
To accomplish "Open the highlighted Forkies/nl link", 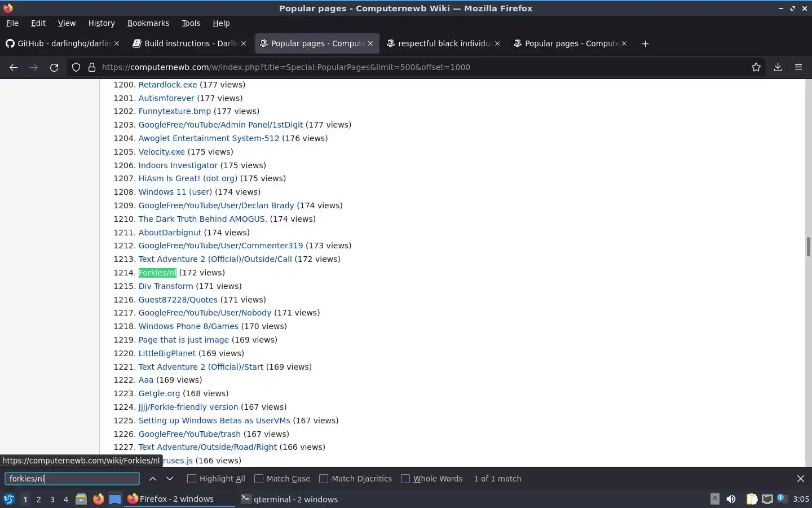I will (157, 273).
